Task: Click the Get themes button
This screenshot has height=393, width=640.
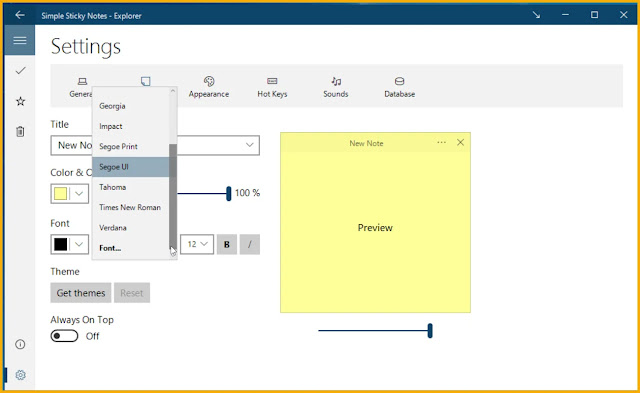Action: coord(81,293)
